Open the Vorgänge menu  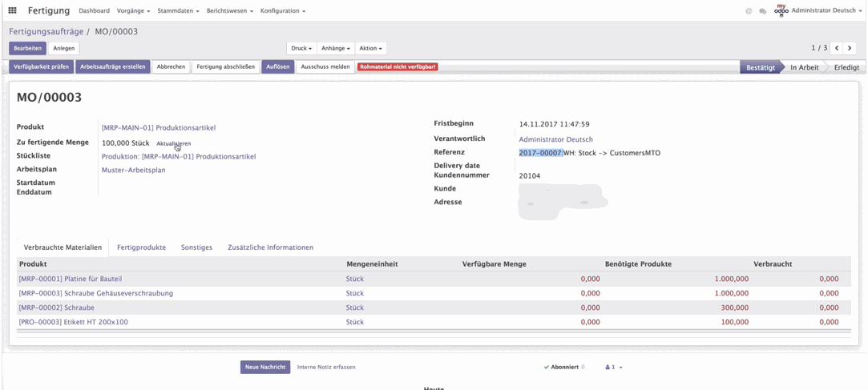pos(133,11)
